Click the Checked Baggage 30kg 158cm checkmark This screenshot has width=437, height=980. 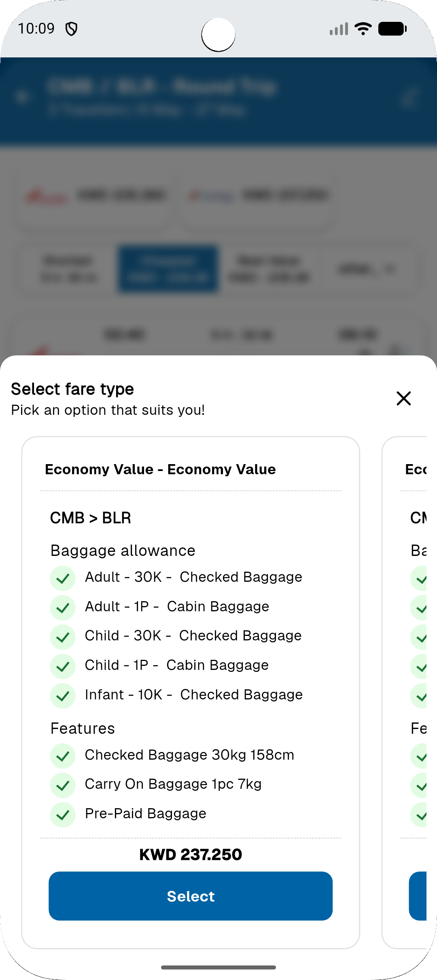click(x=63, y=756)
